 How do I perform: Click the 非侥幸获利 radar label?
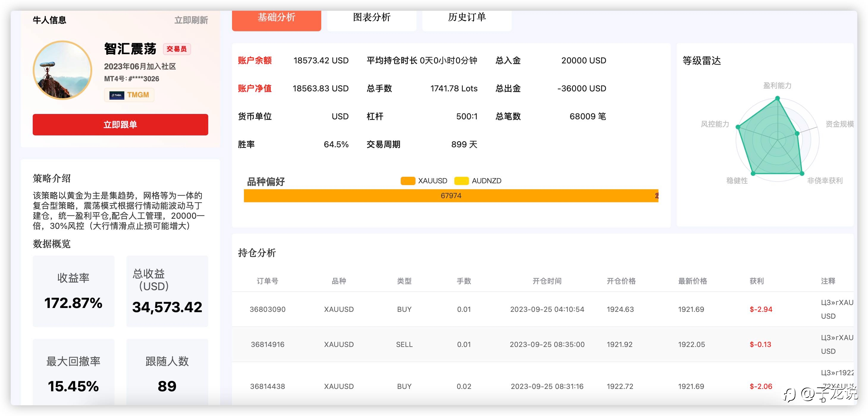tap(825, 181)
